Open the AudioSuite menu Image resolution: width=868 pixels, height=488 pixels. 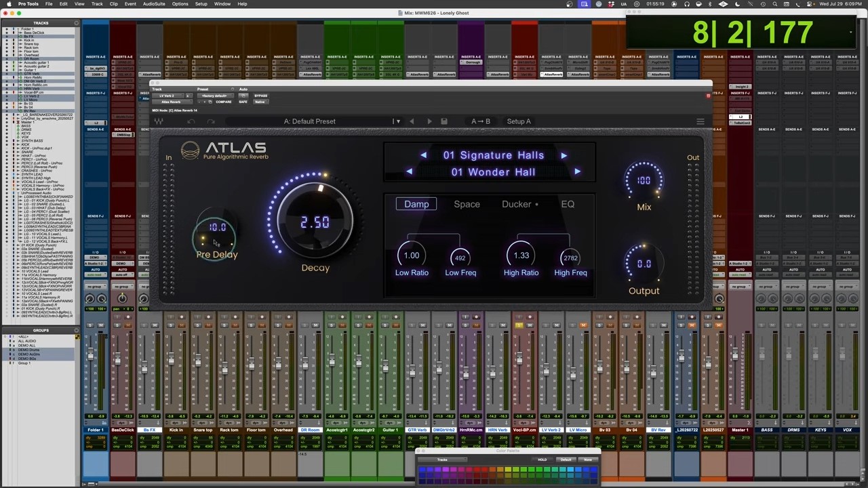[154, 4]
